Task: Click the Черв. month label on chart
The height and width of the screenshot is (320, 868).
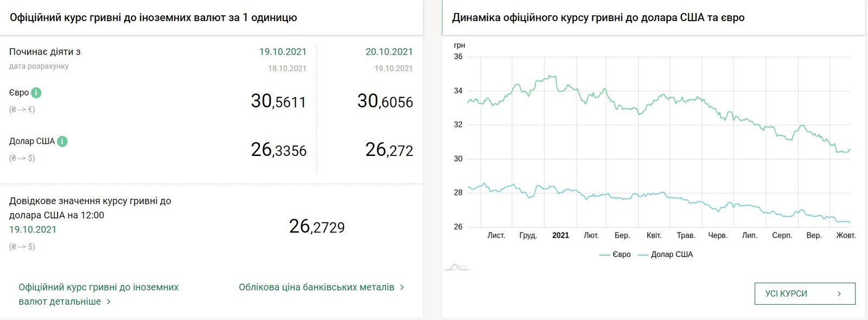Action: [718, 235]
